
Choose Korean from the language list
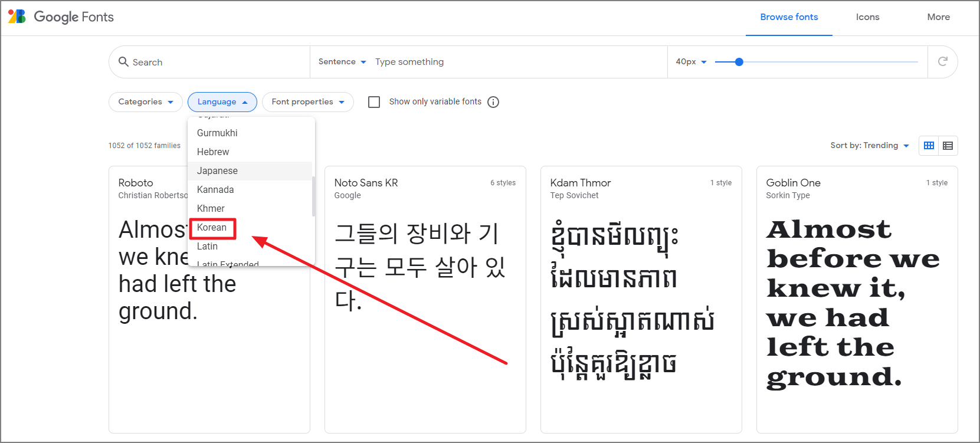pos(251,228)
